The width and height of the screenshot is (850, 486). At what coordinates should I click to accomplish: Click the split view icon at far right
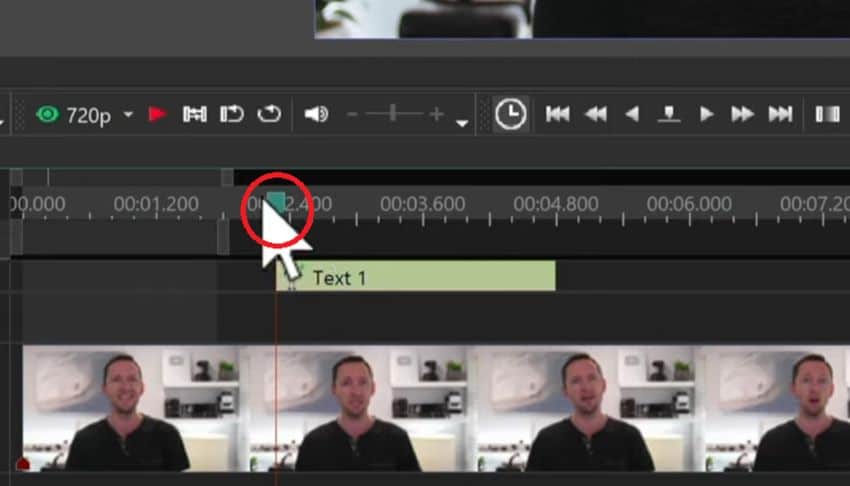point(828,114)
